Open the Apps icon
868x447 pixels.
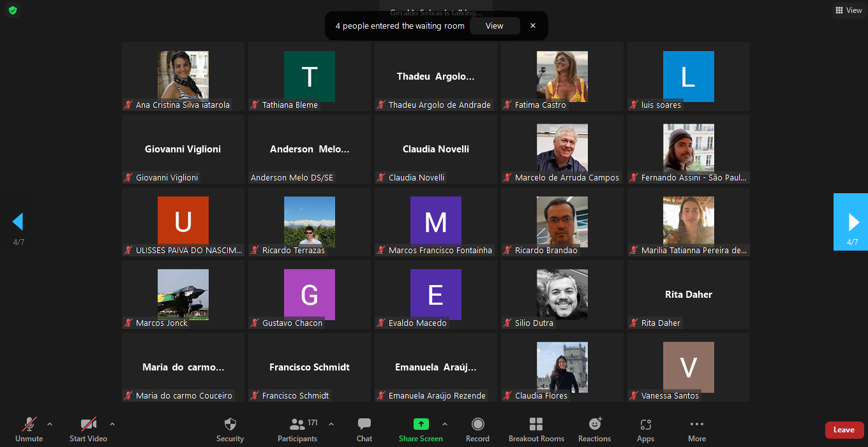[645, 425]
